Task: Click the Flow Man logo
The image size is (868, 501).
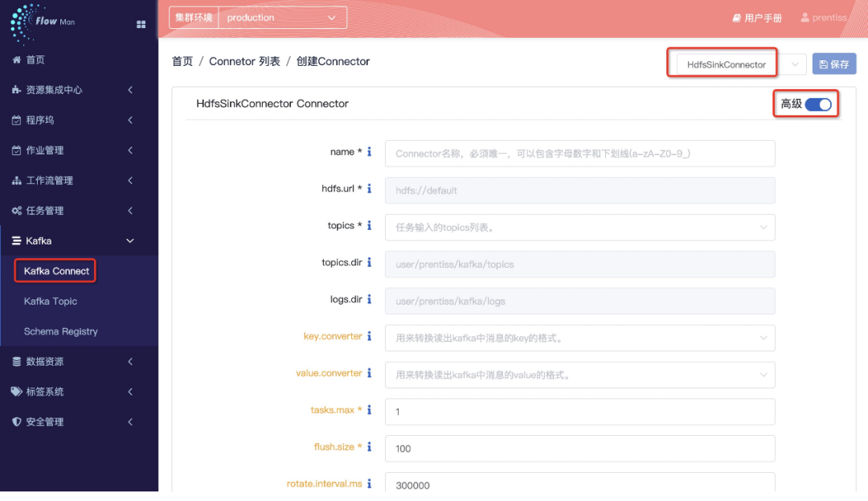Action: [42, 23]
